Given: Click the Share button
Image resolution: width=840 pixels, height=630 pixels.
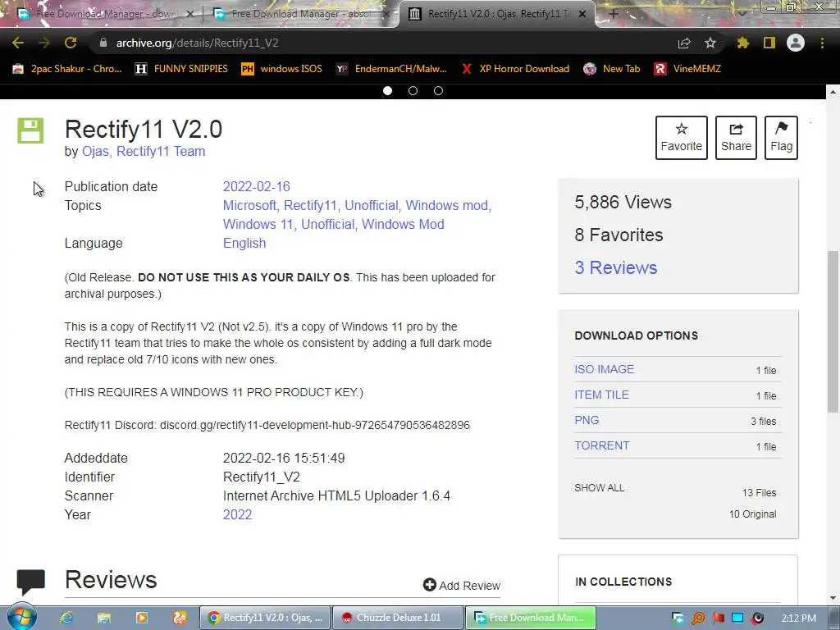Looking at the screenshot, I should (x=736, y=138).
